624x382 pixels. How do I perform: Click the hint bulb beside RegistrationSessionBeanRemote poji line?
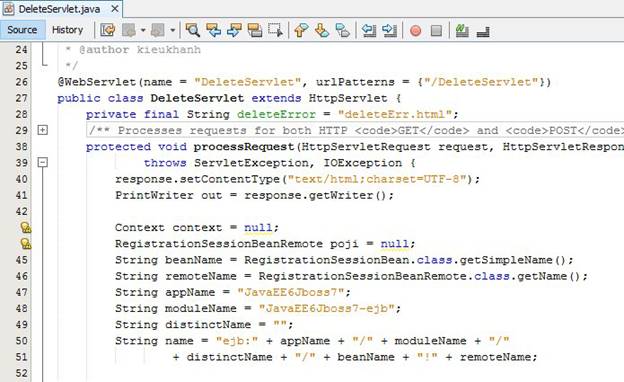[x=25, y=244]
